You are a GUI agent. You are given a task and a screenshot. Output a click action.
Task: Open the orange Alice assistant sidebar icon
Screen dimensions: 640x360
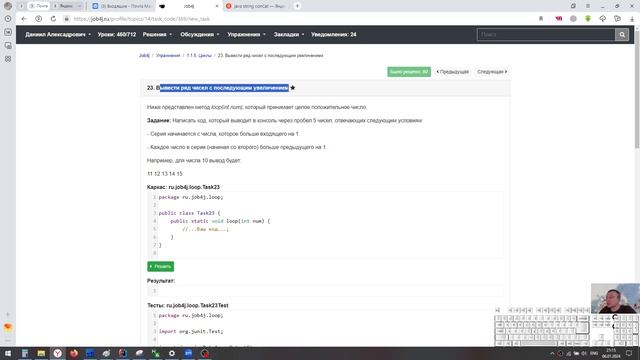(x=8, y=327)
